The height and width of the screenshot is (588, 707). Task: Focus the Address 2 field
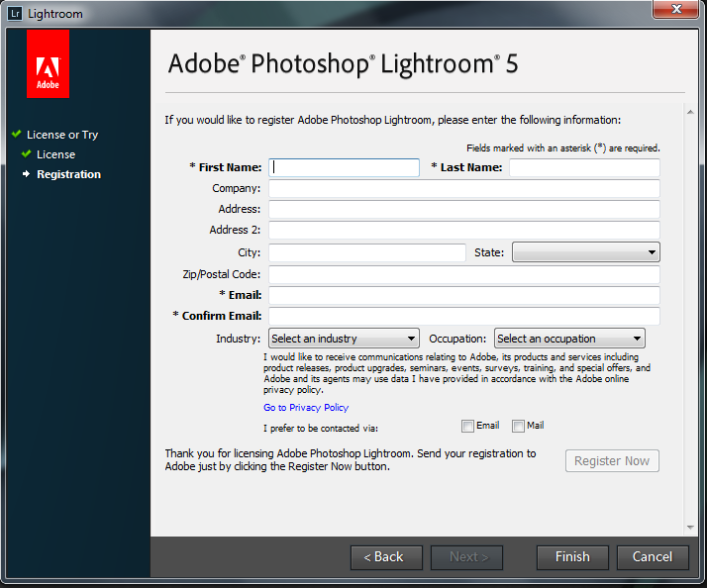coord(464,230)
